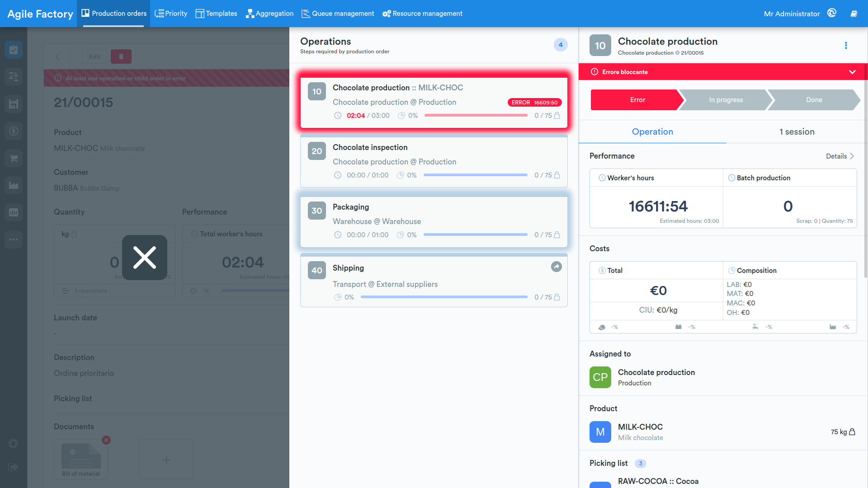Open Queue management in the top bar

(x=338, y=14)
